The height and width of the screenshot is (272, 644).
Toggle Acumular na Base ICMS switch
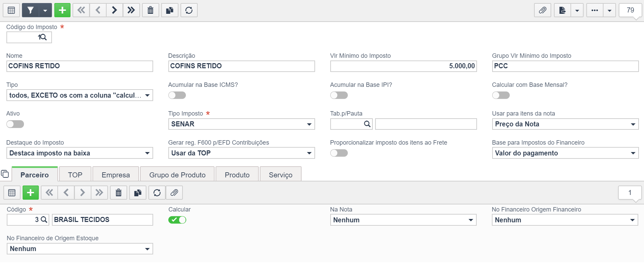[177, 95]
